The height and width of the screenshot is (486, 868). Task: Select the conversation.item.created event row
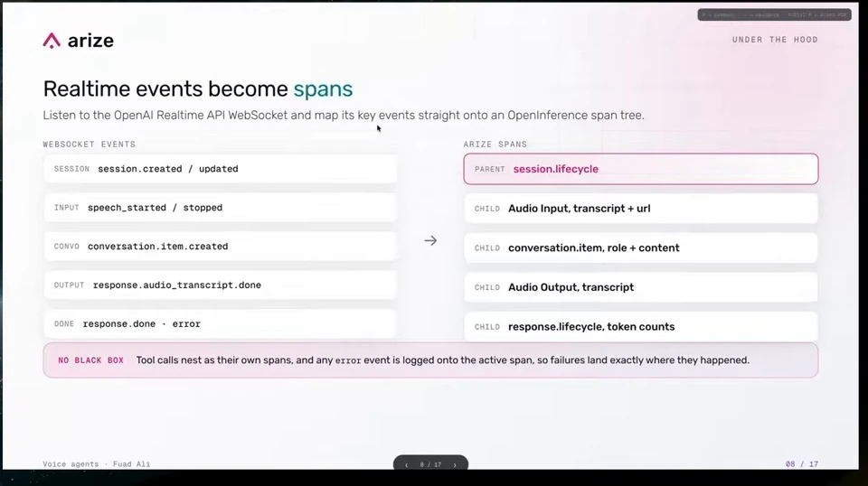[x=221, y=246]
